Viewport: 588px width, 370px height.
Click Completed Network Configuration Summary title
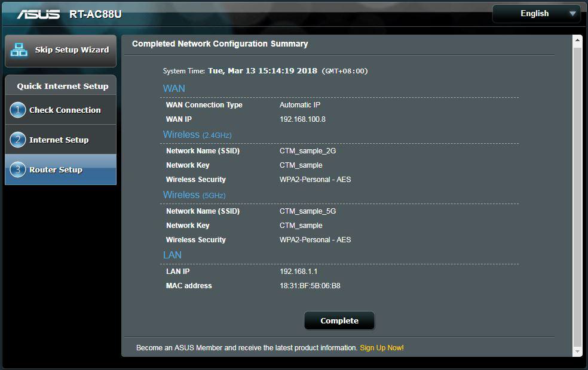pos(220,44)
